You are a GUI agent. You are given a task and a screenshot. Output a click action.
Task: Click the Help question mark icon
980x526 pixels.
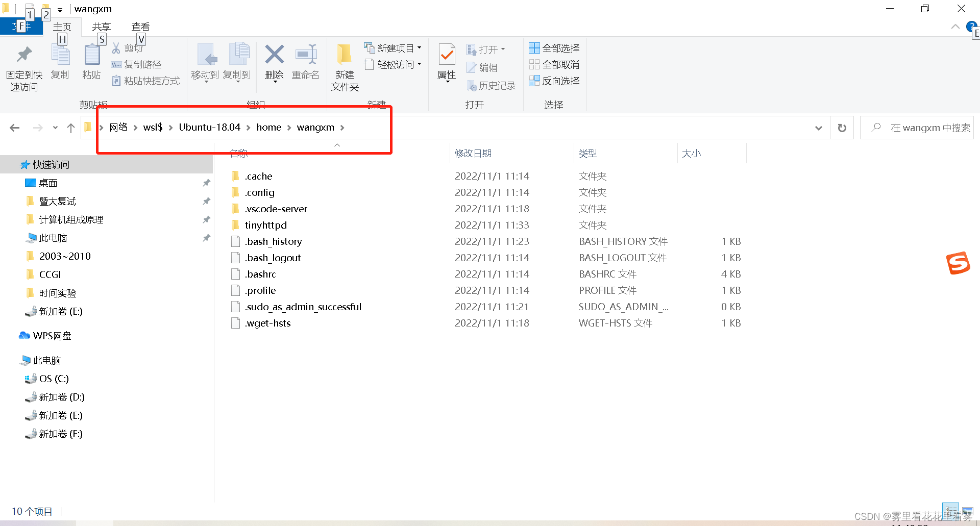point(972,27)
